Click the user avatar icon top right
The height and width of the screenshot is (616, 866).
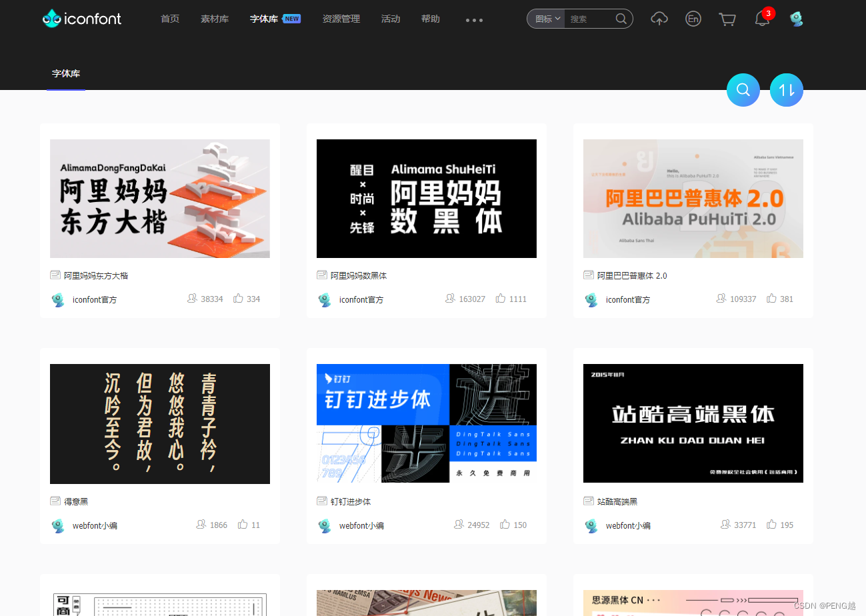click(x=797, y=19)
